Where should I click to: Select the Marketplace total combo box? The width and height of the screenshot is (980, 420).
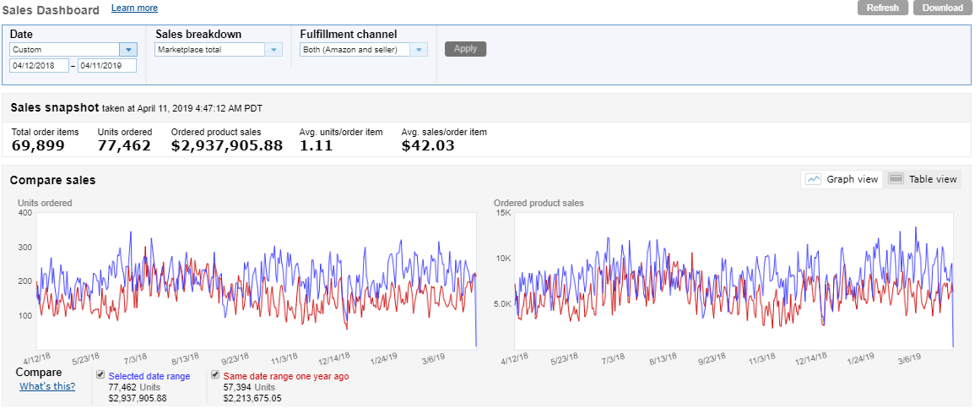(x=218, y=50)
